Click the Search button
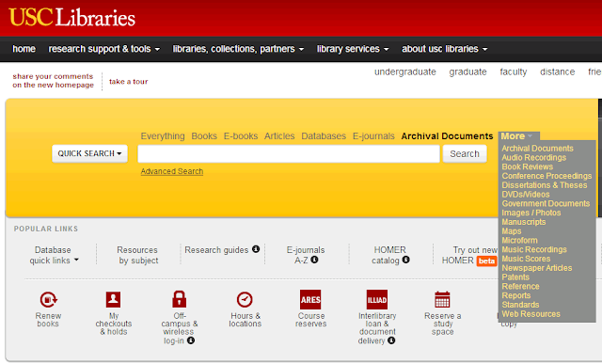 tap(465, 153)
